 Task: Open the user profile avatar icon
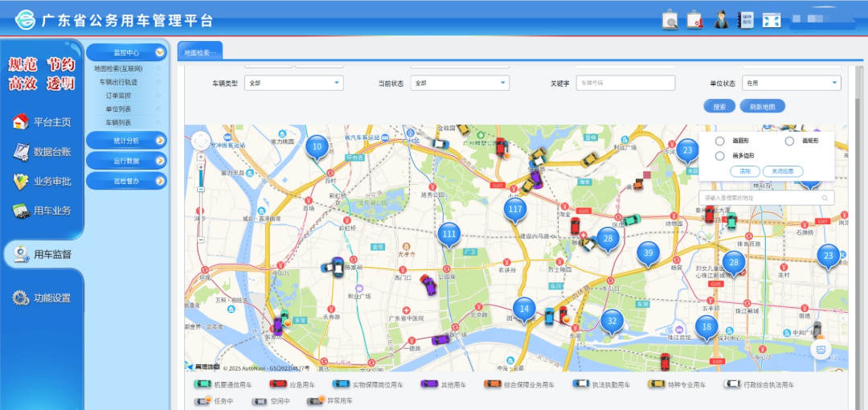click(x=721, y=20)
